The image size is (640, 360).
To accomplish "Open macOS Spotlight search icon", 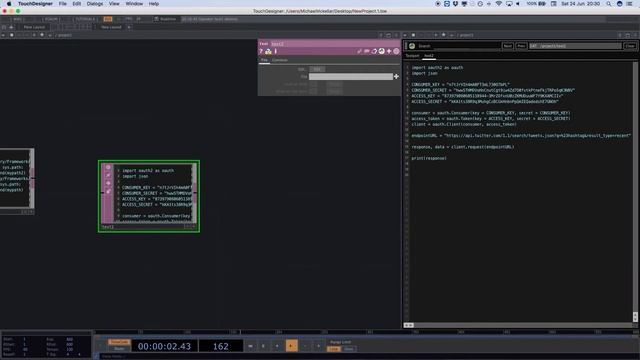I will tap(609, 4).
